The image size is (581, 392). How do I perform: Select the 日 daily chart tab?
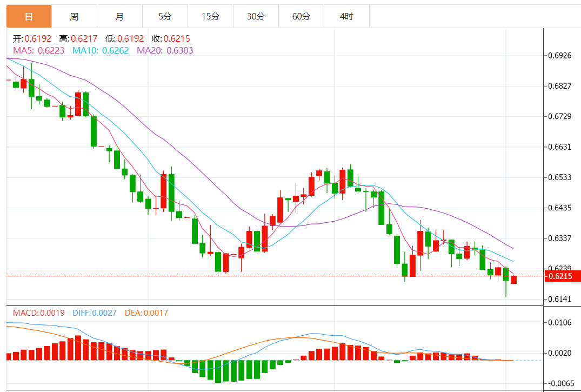coord(29,16)
